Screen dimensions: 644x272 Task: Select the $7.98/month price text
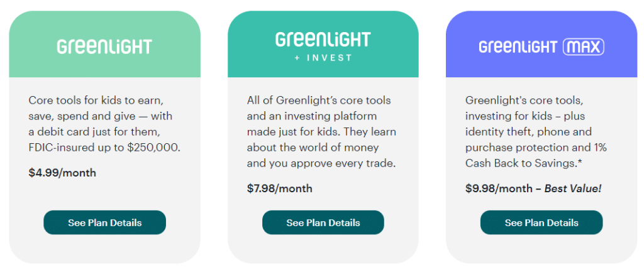[x=279, y=188]
